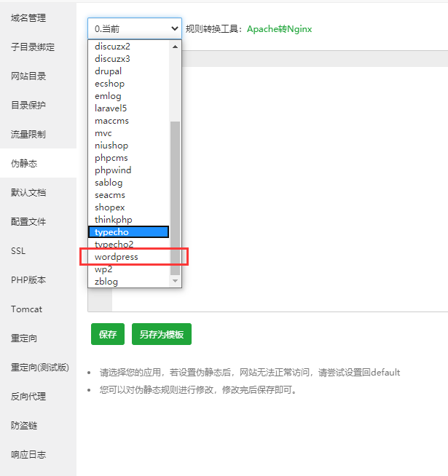
Task: Select the highlighted typecho option
Action: 128,232
